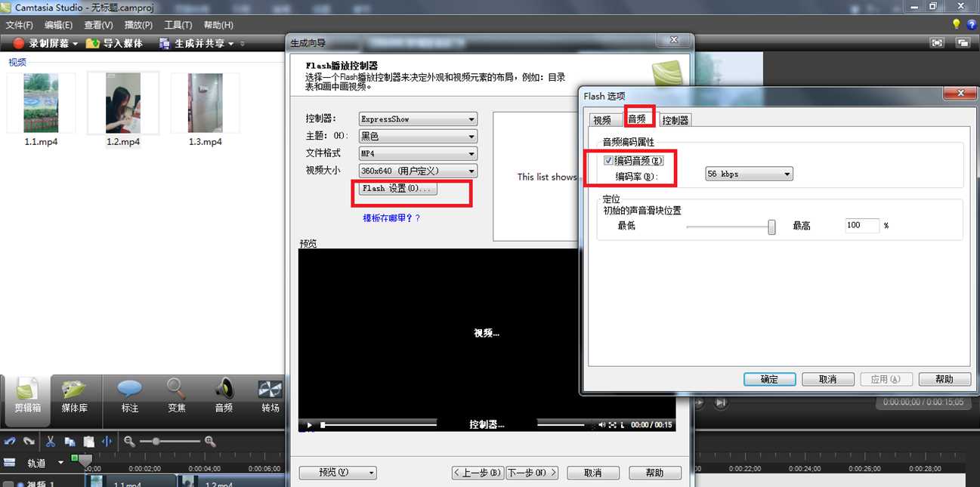The height and width of the screenshot is (487, 980).
Task: Click the red record button icon
Action: [20, 44]
